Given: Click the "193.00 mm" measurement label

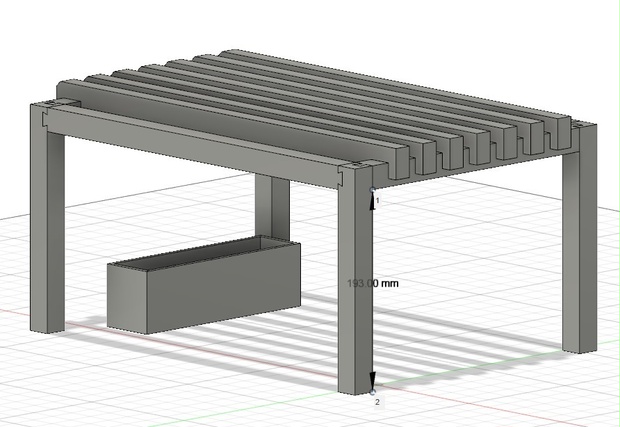Looking at the screenshot, I should pyautogui.click(x=373, y=283).
